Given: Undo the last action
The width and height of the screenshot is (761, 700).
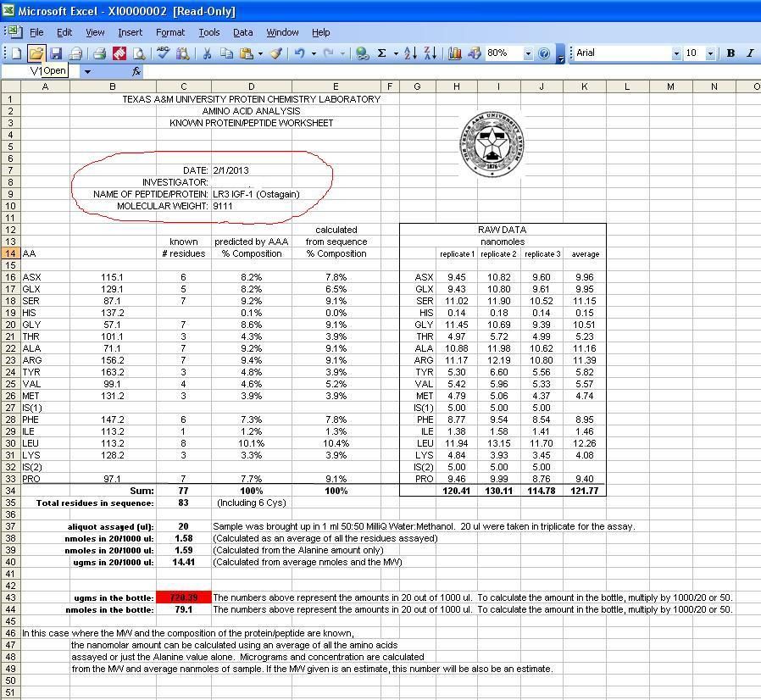Looking at the screenshot, I should coord(300,53).
